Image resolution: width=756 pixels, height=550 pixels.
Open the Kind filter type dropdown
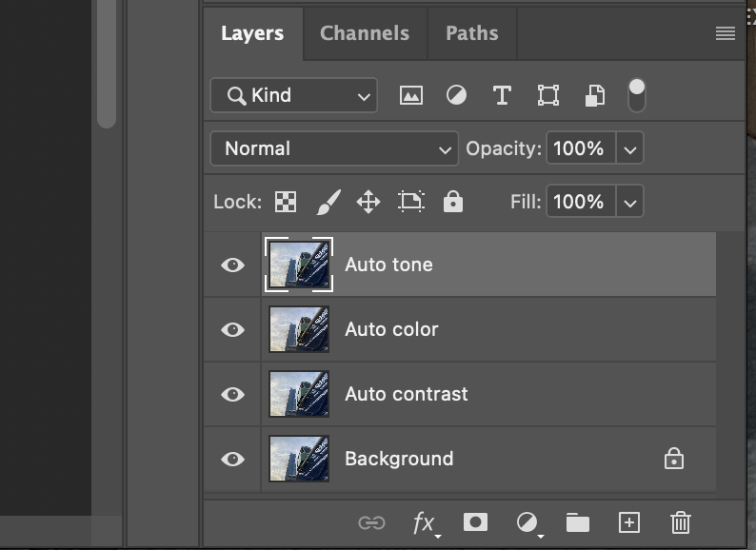(293, 95)
